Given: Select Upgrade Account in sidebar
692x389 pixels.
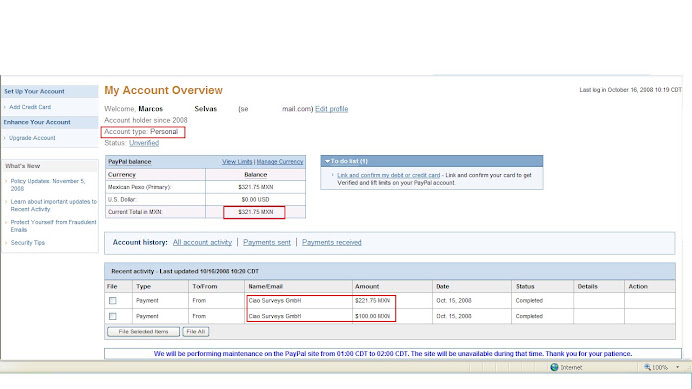Looking at the screenshot, I should (x=32, y=138).
